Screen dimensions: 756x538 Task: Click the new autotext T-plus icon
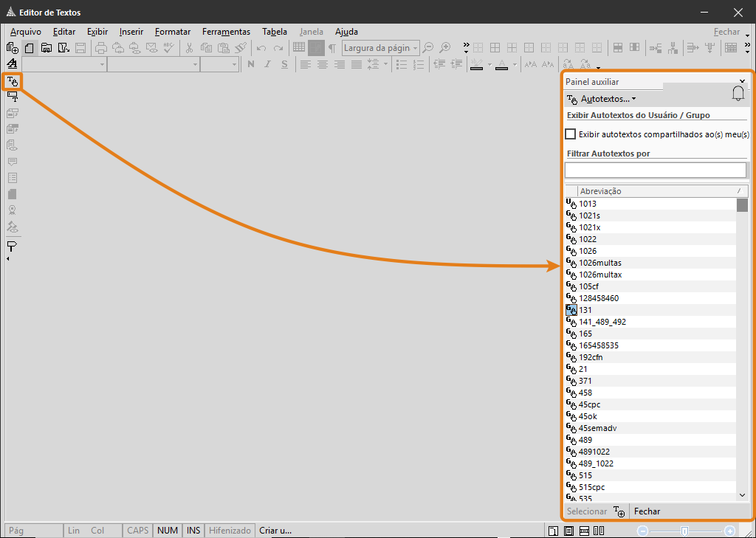click(x=619, y=511)
